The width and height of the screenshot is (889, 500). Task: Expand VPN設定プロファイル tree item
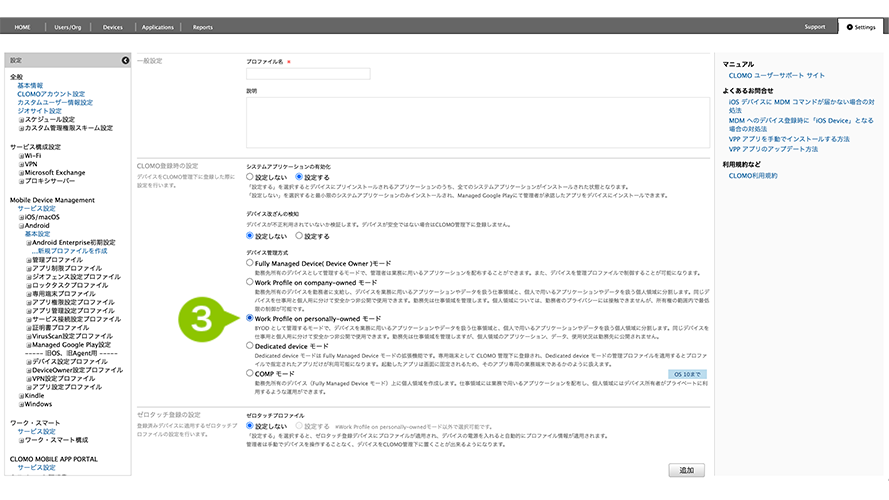coord(29,379)
